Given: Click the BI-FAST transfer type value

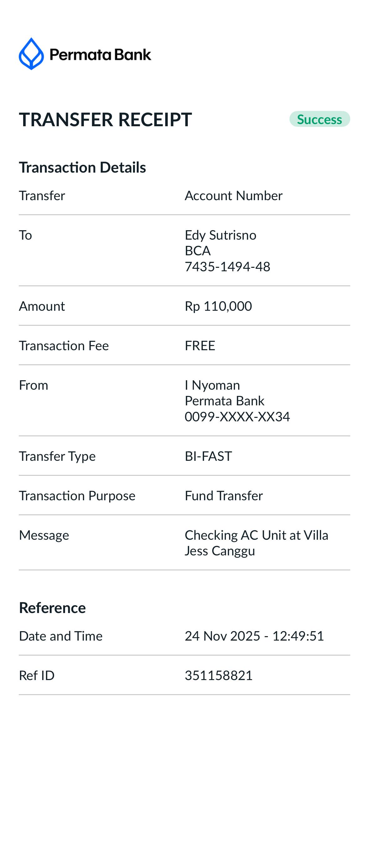Looking at the screenshot, I should point(208,456).
